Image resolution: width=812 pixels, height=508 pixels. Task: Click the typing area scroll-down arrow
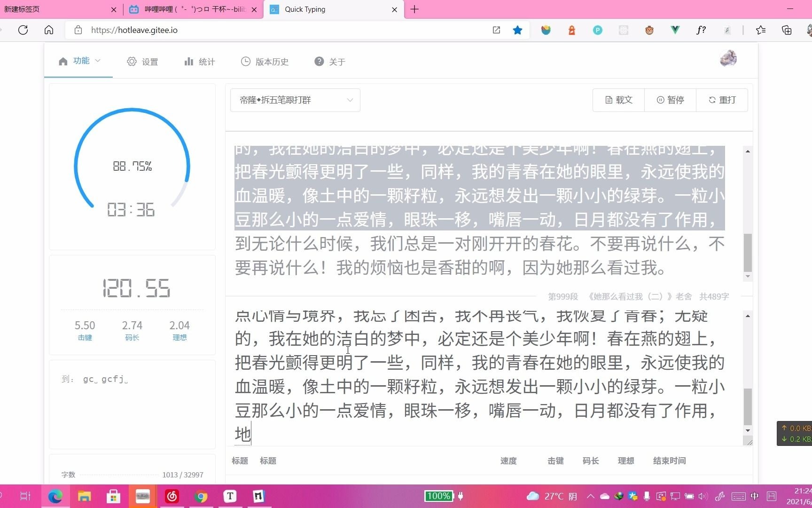pyautogui.click(x=748, y=431)
